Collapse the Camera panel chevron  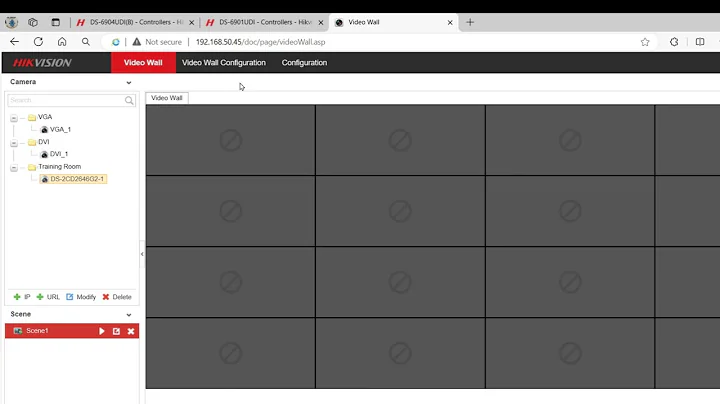tap(129, 83)
